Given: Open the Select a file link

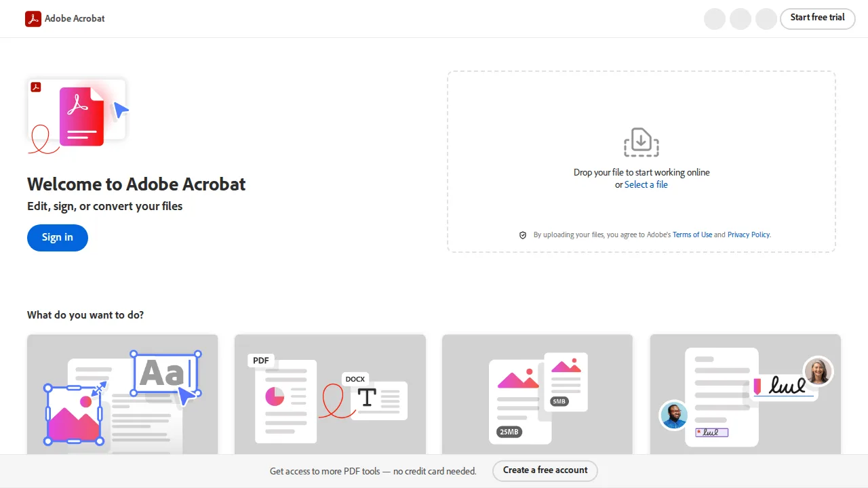Looking at the screenshot, I should click(x=646, y=185).
